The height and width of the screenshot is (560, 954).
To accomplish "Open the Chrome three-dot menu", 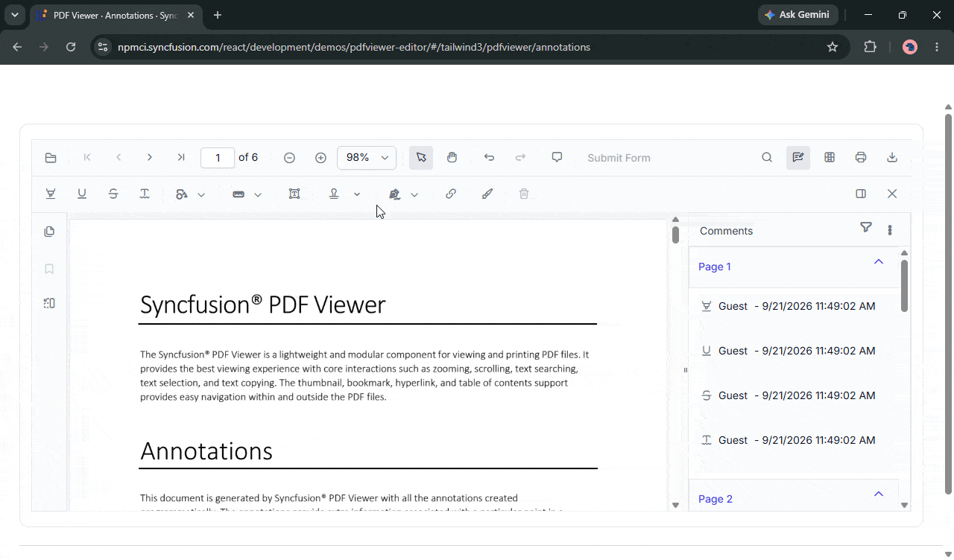I will coord(936,47).
